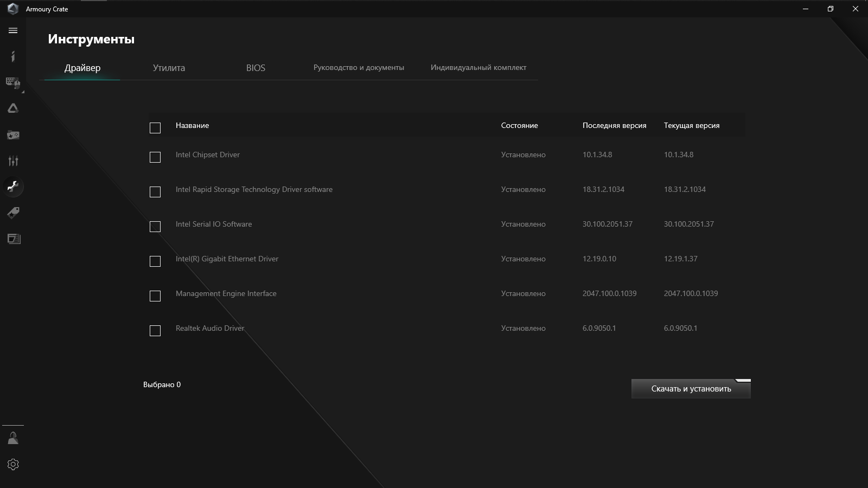Switch to the Утилита tab

(169, 68)
